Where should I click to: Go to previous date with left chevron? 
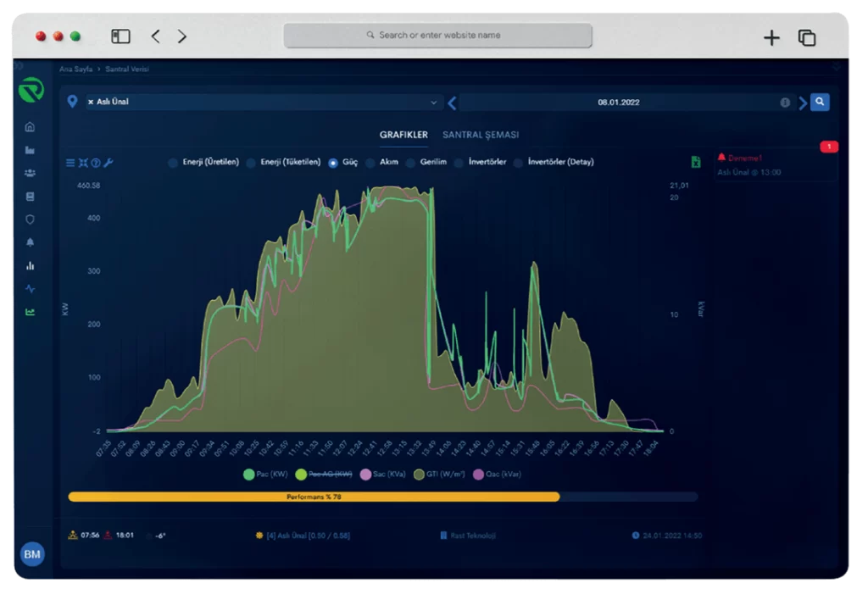pyautogui.click(x=453, y=103)
